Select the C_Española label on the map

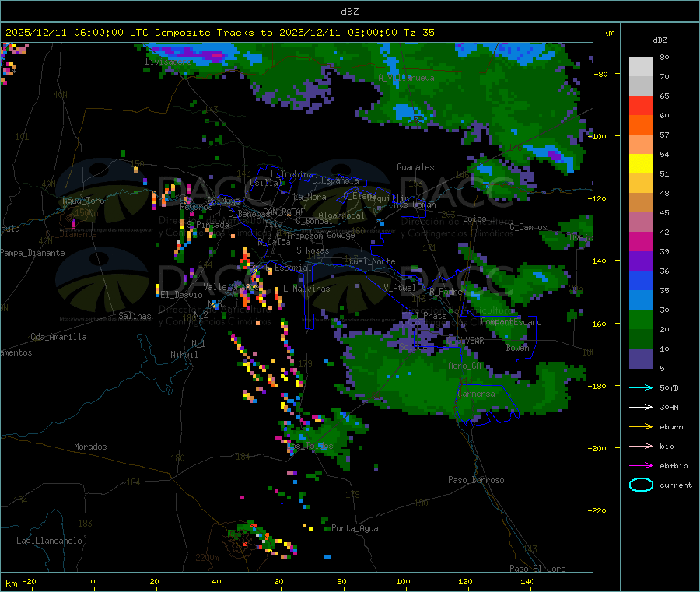[x=335, y=180]
